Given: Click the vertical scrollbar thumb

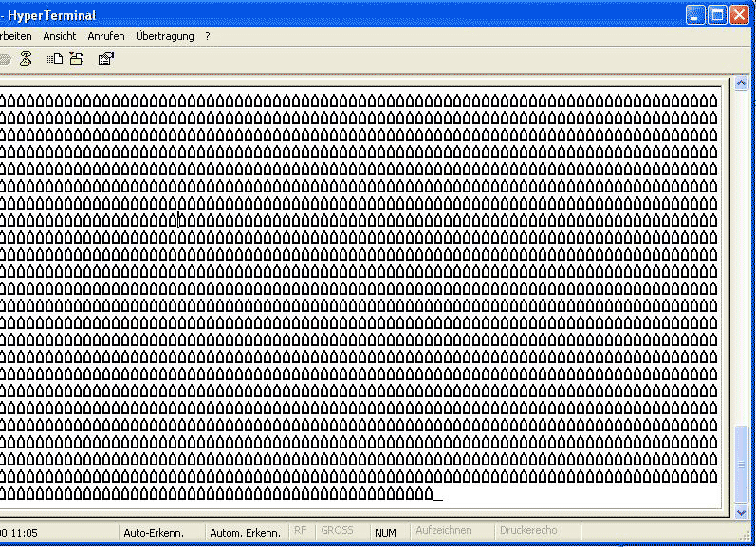Looking at the screenshot, I should [741, 465].
